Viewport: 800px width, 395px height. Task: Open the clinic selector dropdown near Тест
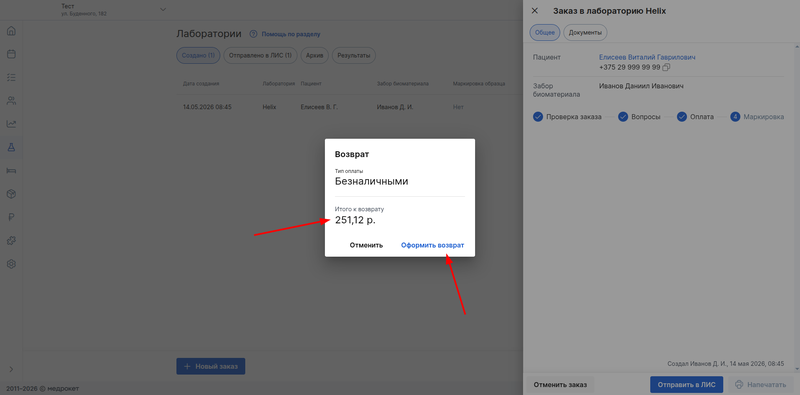point(163,9)
